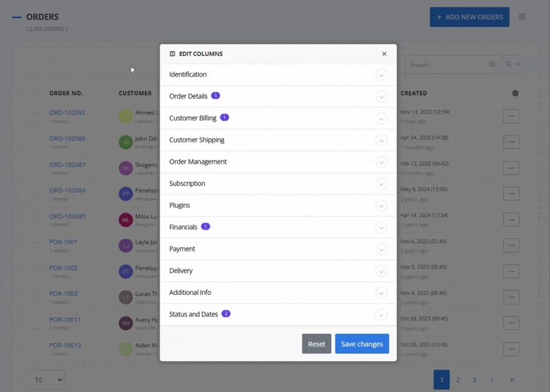Open order POR-1003 link
The image size is (550, 392).
tap(63, 294)
